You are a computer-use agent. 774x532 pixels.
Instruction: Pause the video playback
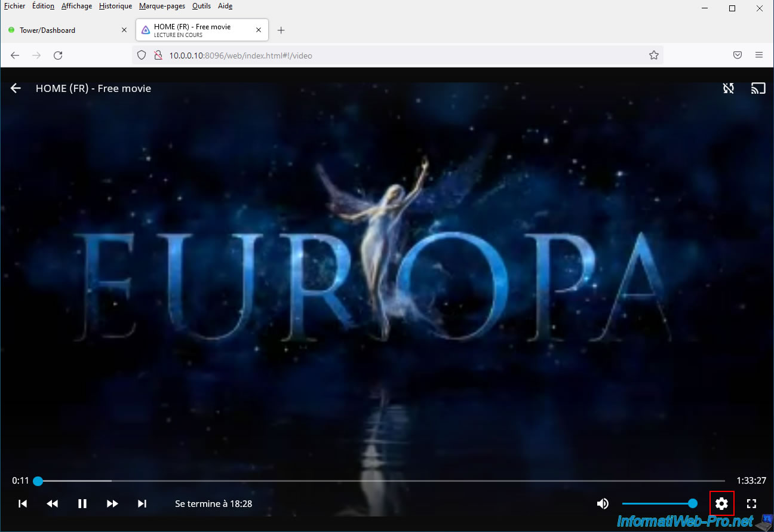point(82,504)
